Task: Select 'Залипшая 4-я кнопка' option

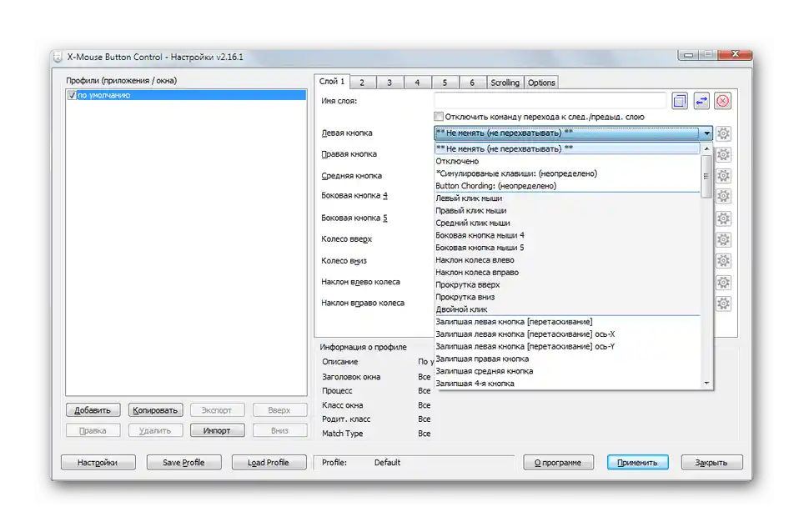Action: 567,384
